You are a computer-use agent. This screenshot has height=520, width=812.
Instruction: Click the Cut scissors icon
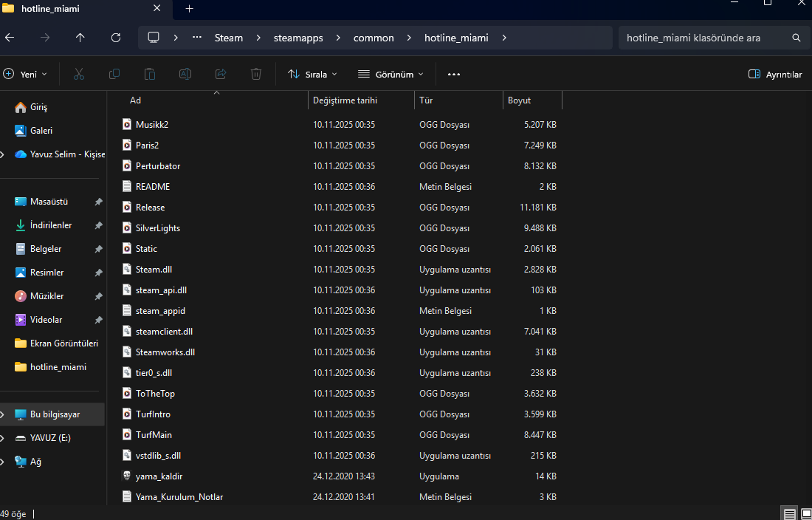[x=79, y=74]
